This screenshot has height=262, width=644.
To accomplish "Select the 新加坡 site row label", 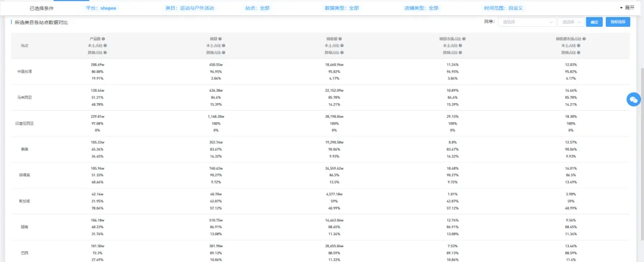I will (24, 201).
